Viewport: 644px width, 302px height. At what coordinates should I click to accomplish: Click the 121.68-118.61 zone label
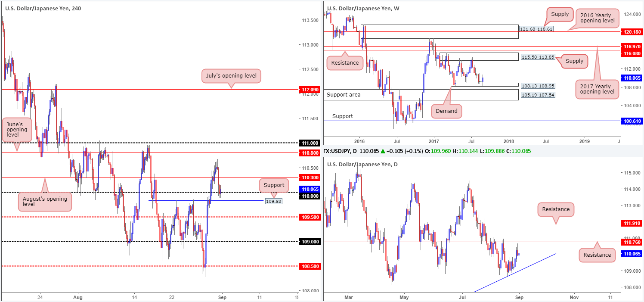click(x=536, y=29)
